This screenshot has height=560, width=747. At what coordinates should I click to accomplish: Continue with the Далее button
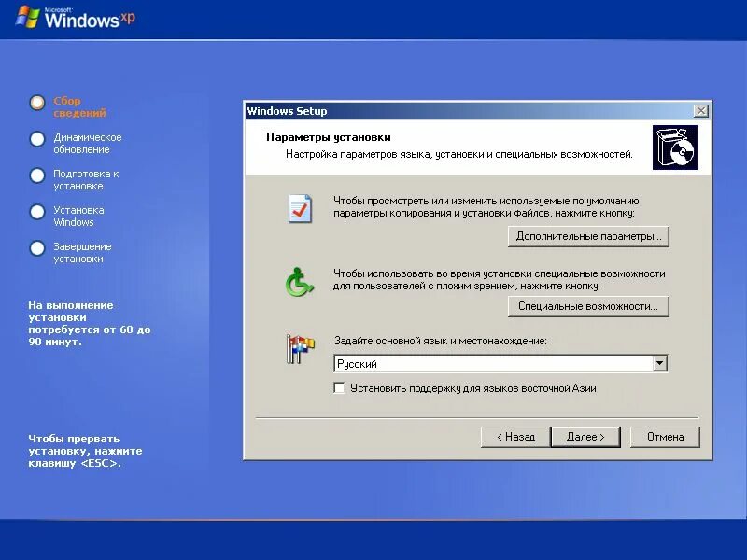click(x=585, y=437)
